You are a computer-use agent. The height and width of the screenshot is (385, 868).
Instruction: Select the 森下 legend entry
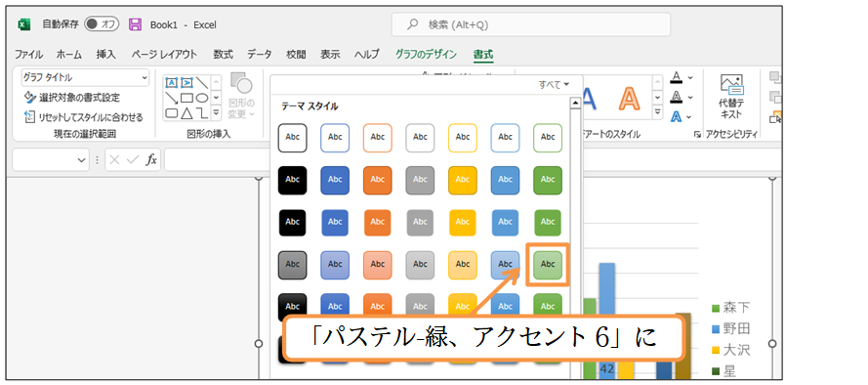pyautogui.click(x=730, y=308)
